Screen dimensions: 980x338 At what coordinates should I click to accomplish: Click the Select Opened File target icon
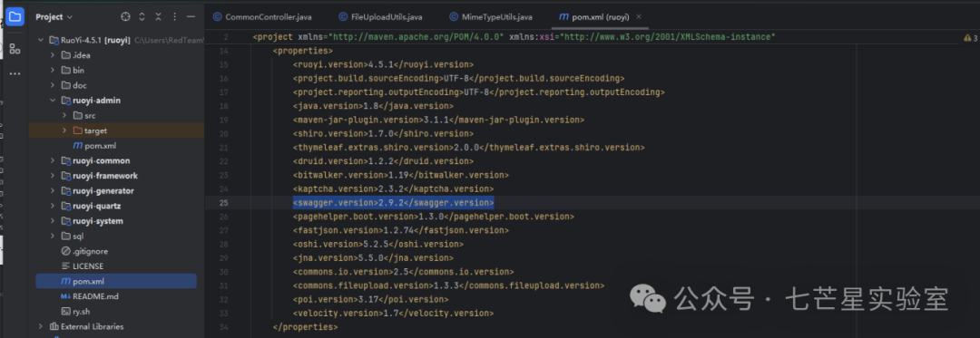coord(125,17)
